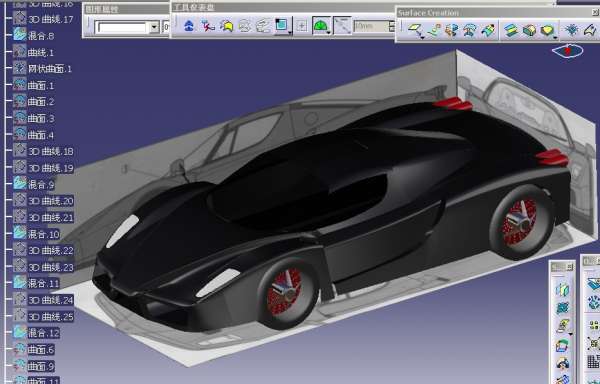Click the green-blue panels icon in vertical toolbar
This screenshot has height=384, width=600.
click(x=562, y=289)
